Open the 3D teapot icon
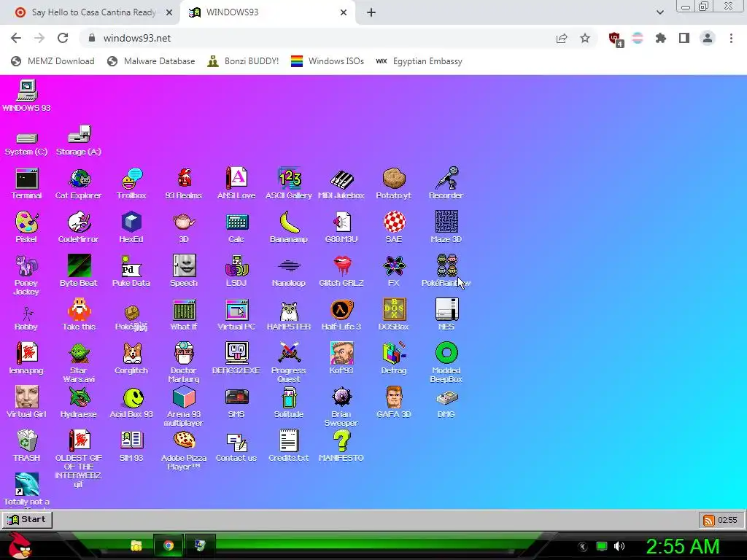The width and height of the screenshot is (747, 560). pos(184,227)
